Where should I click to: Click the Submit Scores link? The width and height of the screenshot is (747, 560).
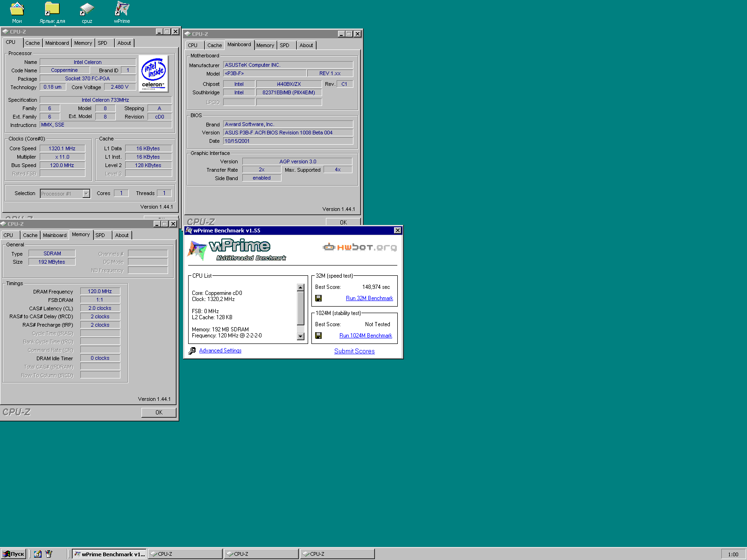(x=354, y=351)
